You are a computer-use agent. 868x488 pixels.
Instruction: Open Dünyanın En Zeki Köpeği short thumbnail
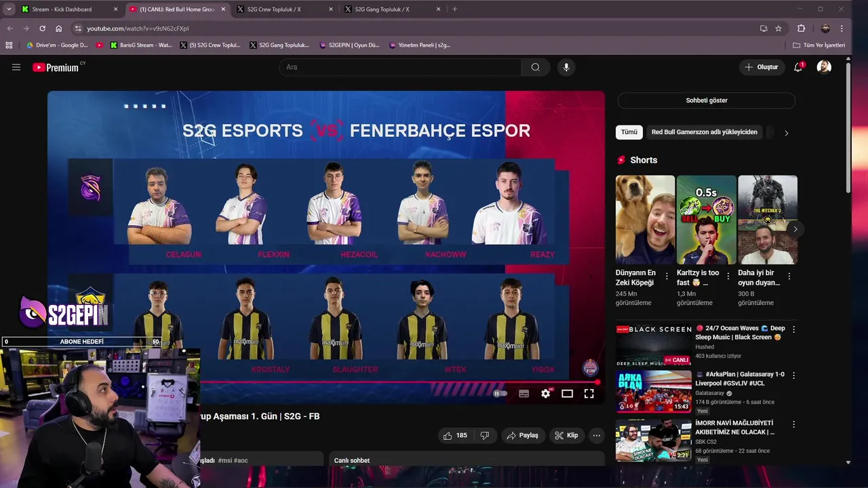tap(645, 220)
